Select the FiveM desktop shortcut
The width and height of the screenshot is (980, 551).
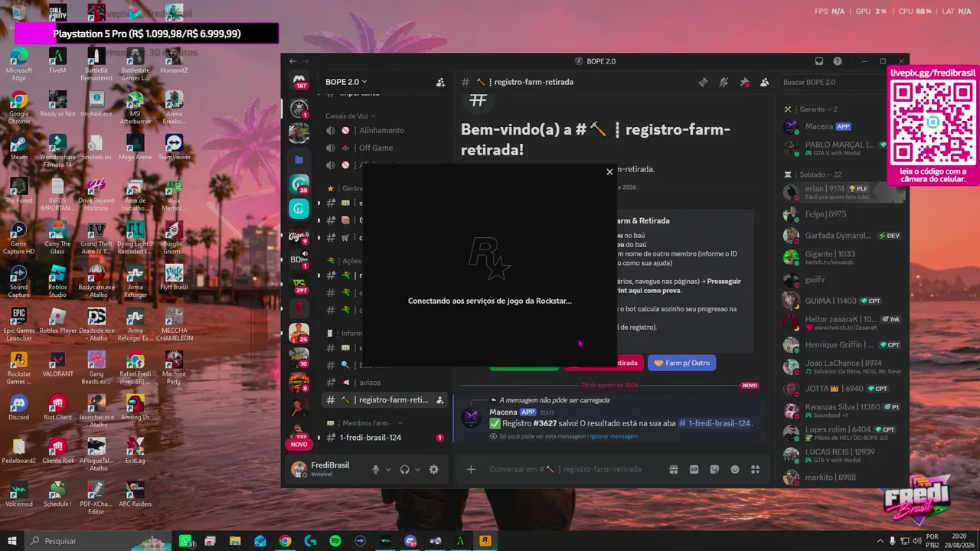57,61
